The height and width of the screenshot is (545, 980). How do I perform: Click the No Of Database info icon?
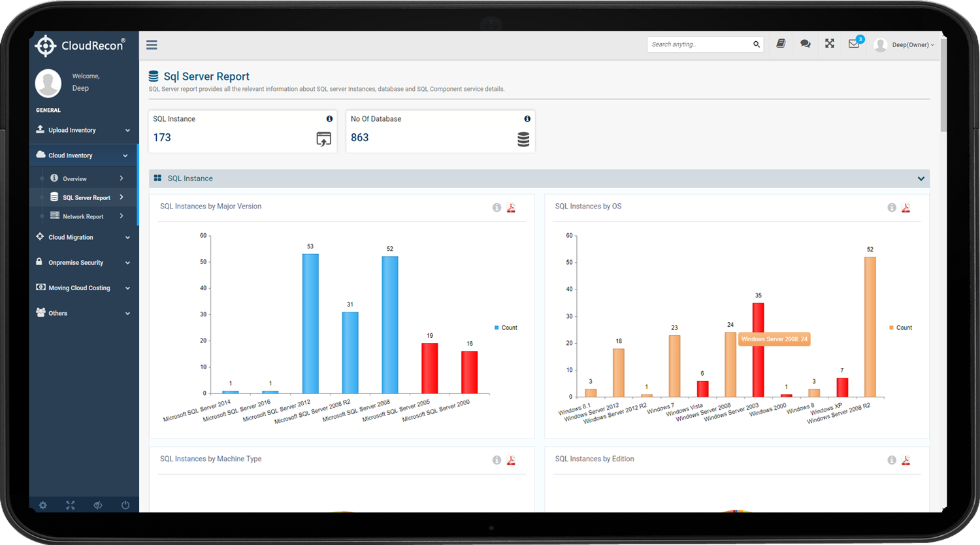(527, 119)
